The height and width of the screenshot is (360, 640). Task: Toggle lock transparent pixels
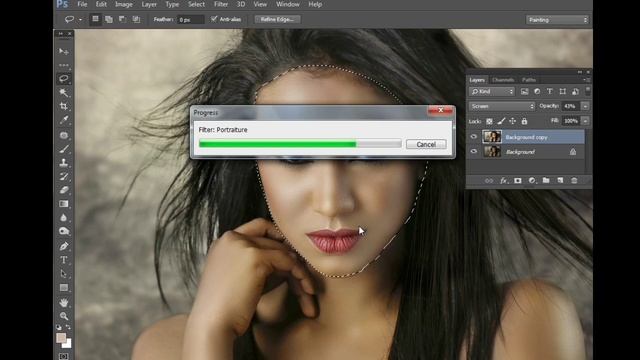pos(489,121)
